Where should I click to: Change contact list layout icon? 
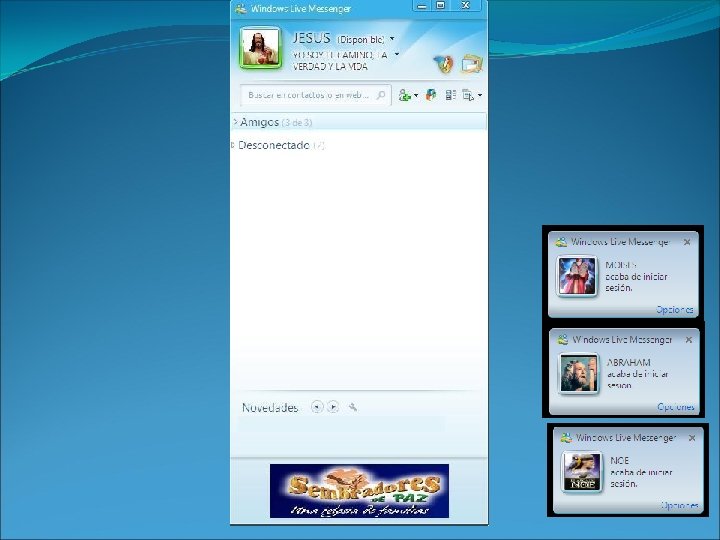point(450,95)
